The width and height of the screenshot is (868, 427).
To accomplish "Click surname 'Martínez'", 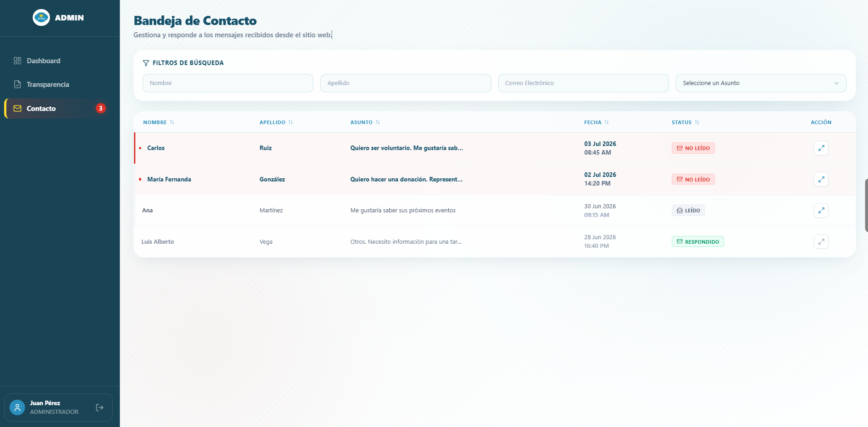I will point(271,211).
